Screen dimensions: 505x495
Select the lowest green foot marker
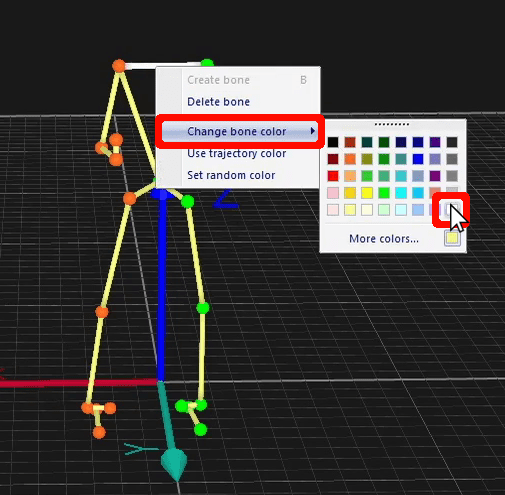click(x=200, y=430)
